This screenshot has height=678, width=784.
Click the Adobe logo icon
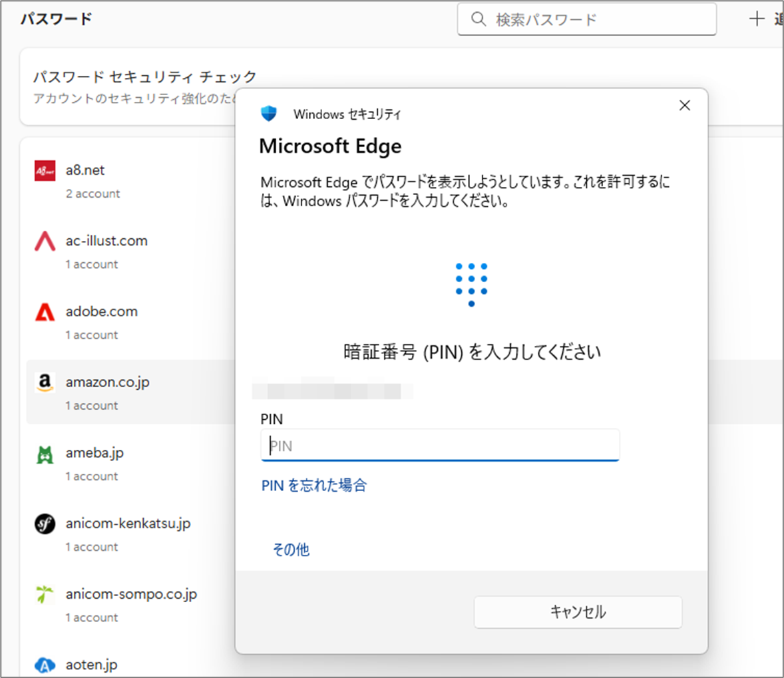[44, 311]
